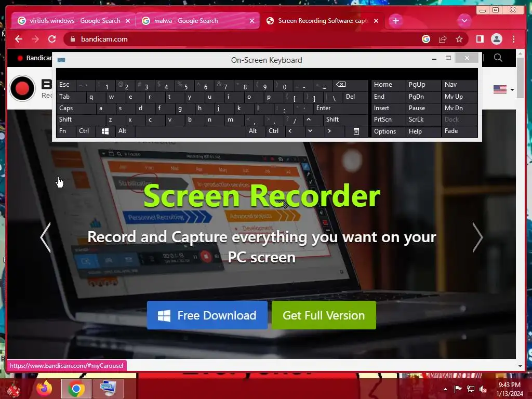Open Chrome's side panel icon
This screenshot has height=399, width=532.
[x=480, y=39]
